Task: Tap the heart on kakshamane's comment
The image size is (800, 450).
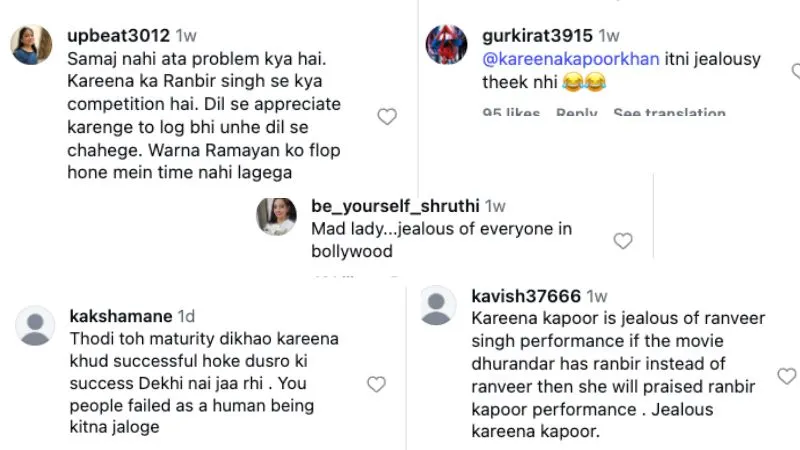Action: (x=376, y=384)
